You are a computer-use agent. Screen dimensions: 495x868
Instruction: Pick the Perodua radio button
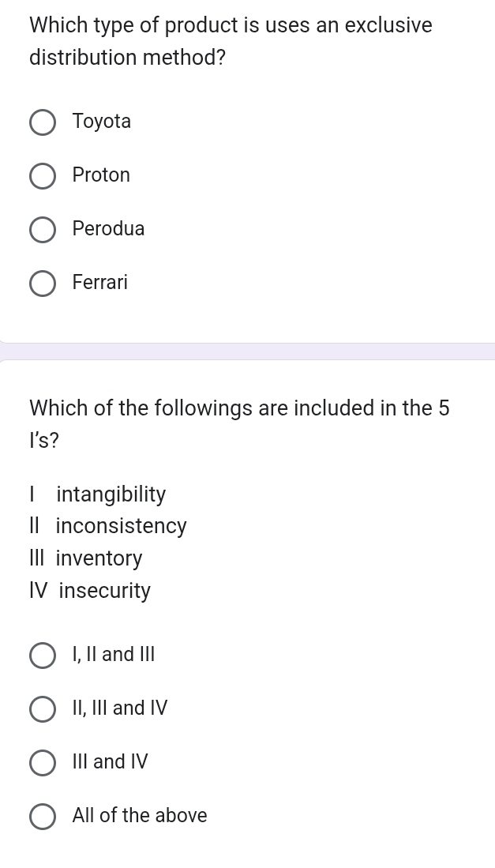(x=43, y=230)
